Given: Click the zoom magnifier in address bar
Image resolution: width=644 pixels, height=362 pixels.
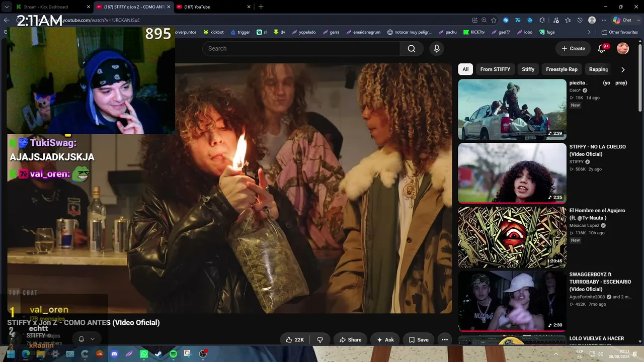Looking at the screenshot, I should point(484,20).
